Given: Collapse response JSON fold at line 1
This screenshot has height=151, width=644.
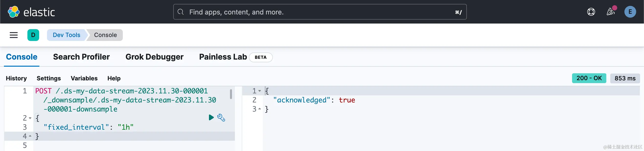Looking at the screenshot, I should (260, 91).
